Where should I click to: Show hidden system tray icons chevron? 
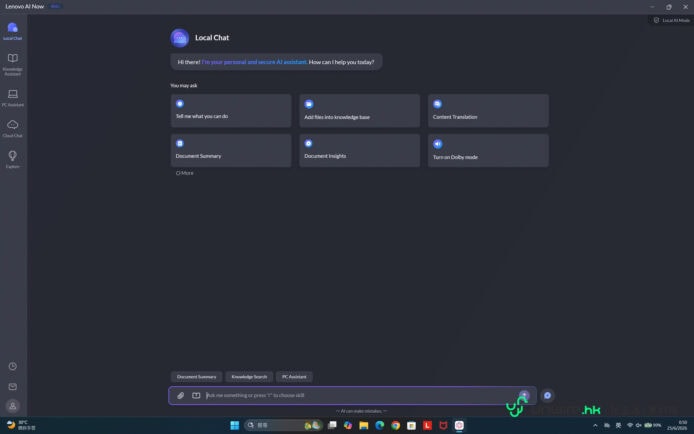click(x=595, y=426)
